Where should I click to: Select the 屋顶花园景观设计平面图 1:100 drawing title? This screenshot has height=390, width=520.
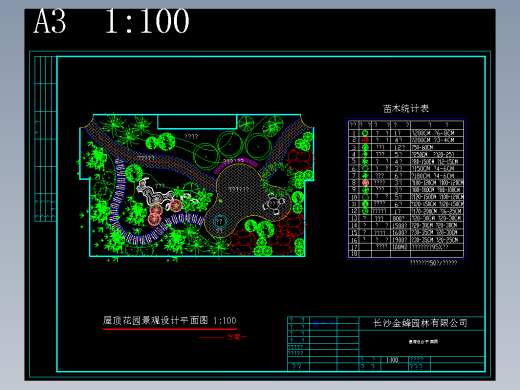170,321
